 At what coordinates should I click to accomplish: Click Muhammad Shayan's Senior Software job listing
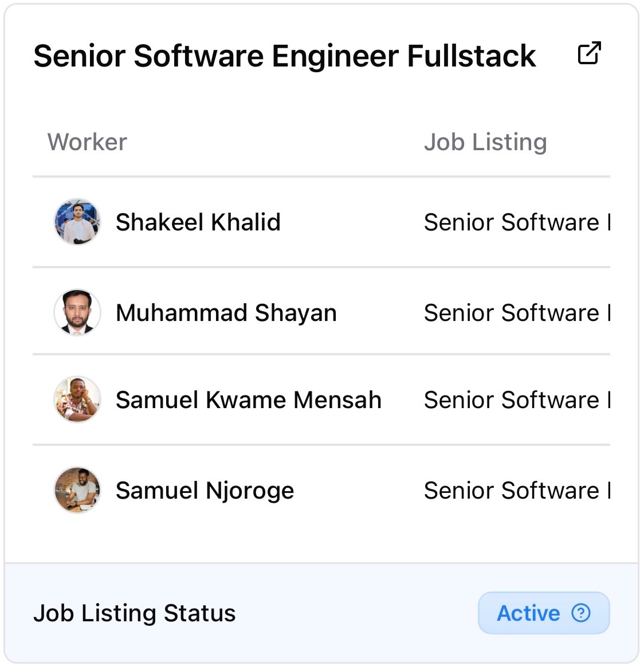[x=516, y=313]
